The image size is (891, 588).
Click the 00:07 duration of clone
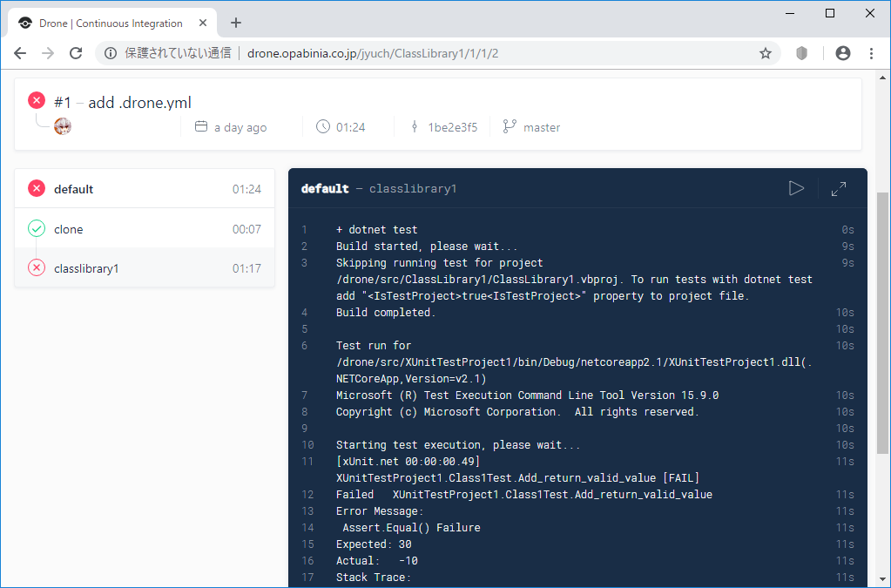[246, 229]
